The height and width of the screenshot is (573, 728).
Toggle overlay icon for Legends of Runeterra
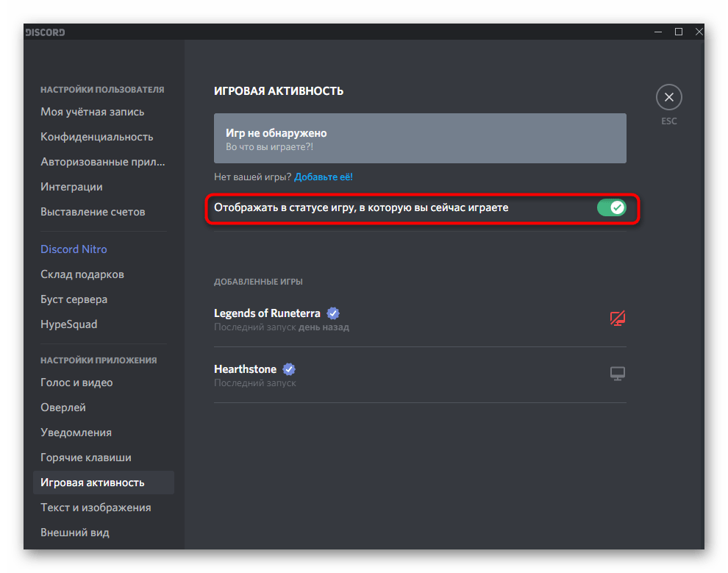[617, 318]
